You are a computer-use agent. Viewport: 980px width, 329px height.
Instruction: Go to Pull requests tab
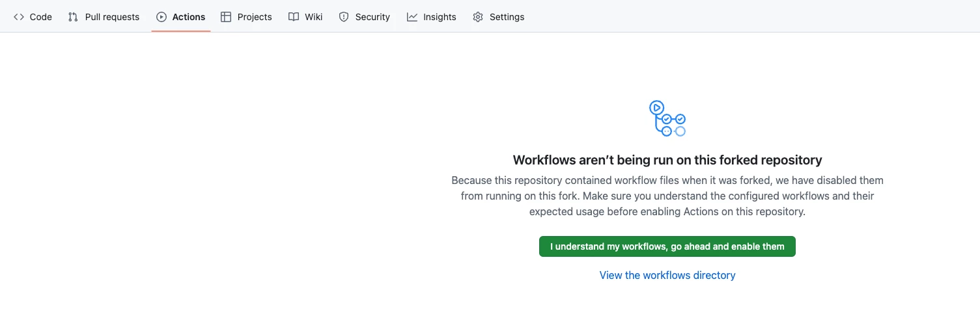click(x=104, y=17)
